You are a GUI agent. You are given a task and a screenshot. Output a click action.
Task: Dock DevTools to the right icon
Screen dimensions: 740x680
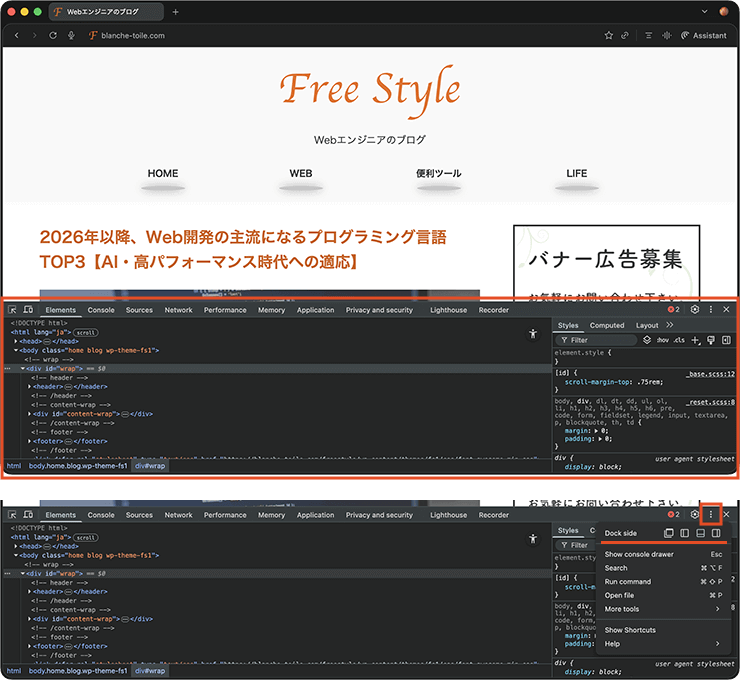tap(716, 533)
